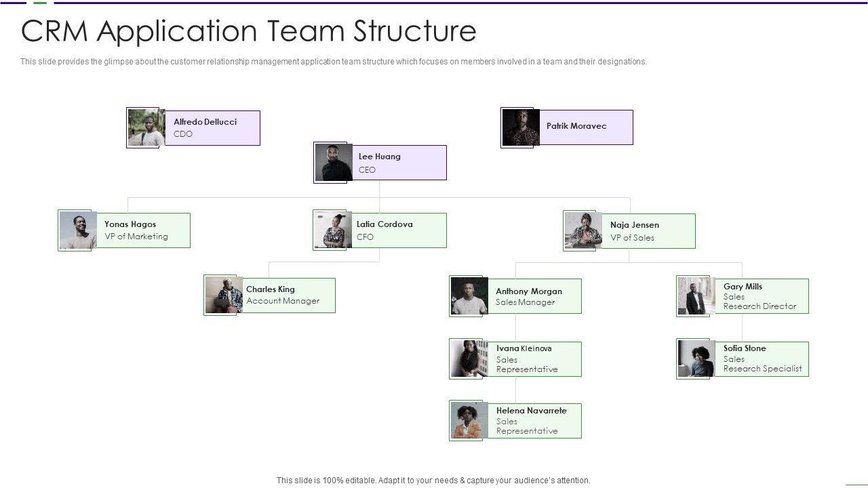Click Ivana Kleinova's profile photo
Viewport: 868px width, 488px height.
[x=469, y=359]
